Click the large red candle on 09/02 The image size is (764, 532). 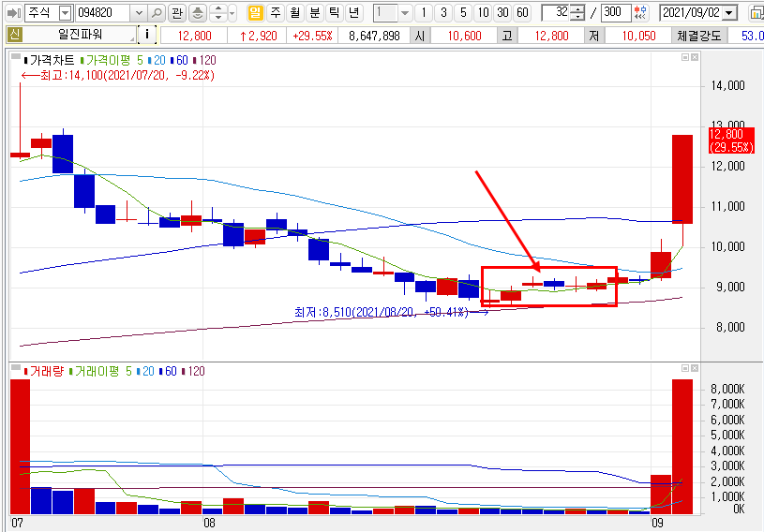point(682,179)
